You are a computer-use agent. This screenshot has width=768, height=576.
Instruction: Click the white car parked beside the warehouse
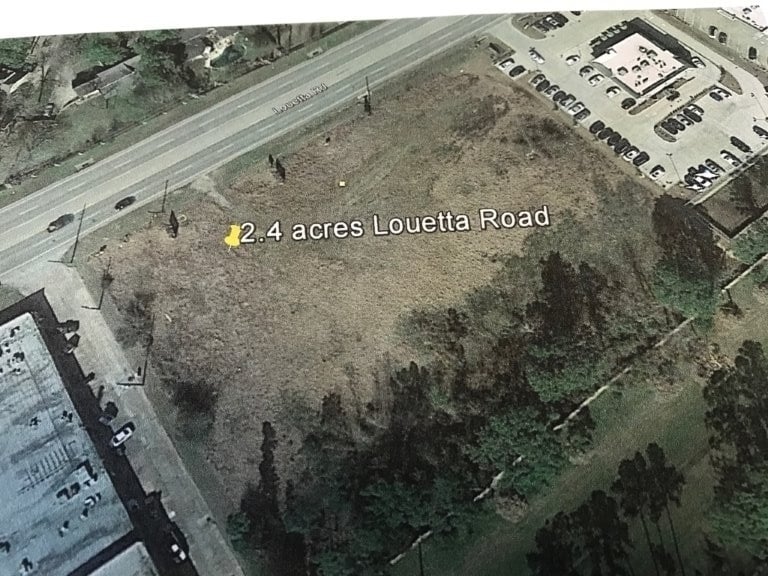[122, 434]
